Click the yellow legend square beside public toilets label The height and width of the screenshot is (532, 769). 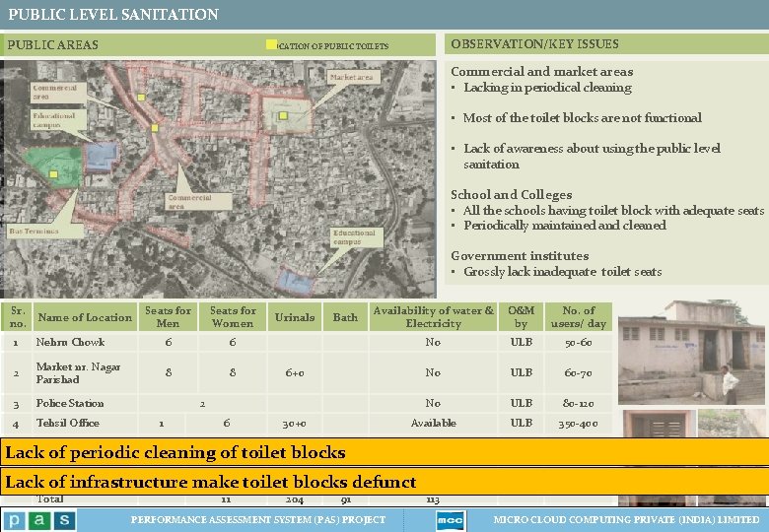[271, 44]
